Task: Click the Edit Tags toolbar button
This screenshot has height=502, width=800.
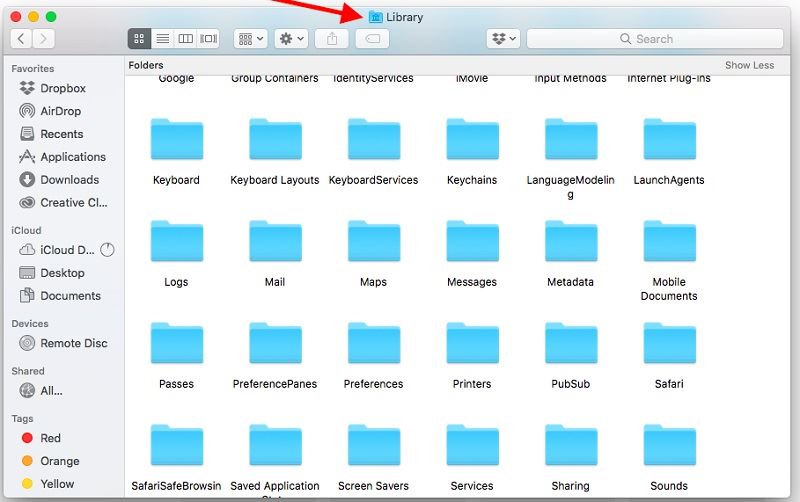Action: coord(372,39)
